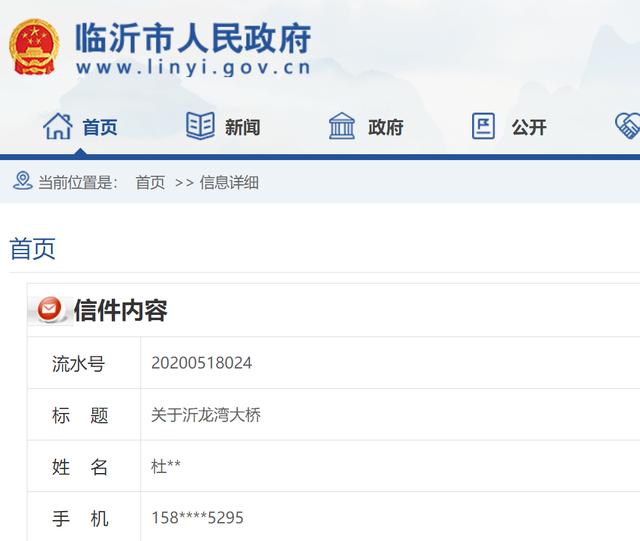The width and height of the screenshot is (640, 541).
Task: Click the national emblem logo
Action: [34, 47]
